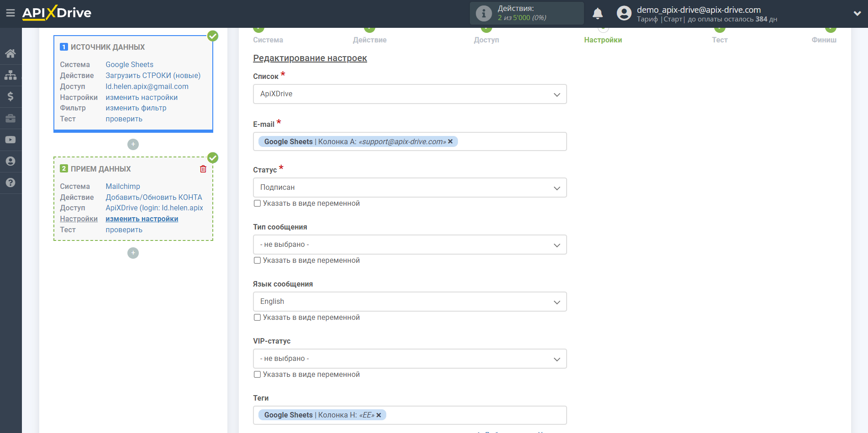
Task: Open the home sidebar icon
Action: pyautogui.click(x=11, y=53)
